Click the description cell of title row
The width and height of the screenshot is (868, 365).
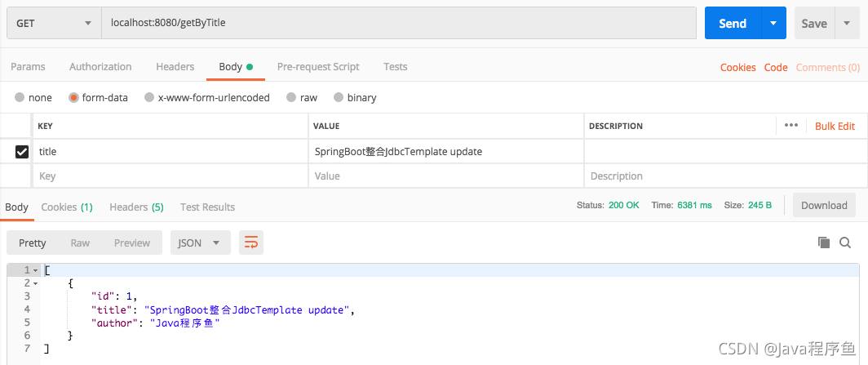(x=725, y=151)
